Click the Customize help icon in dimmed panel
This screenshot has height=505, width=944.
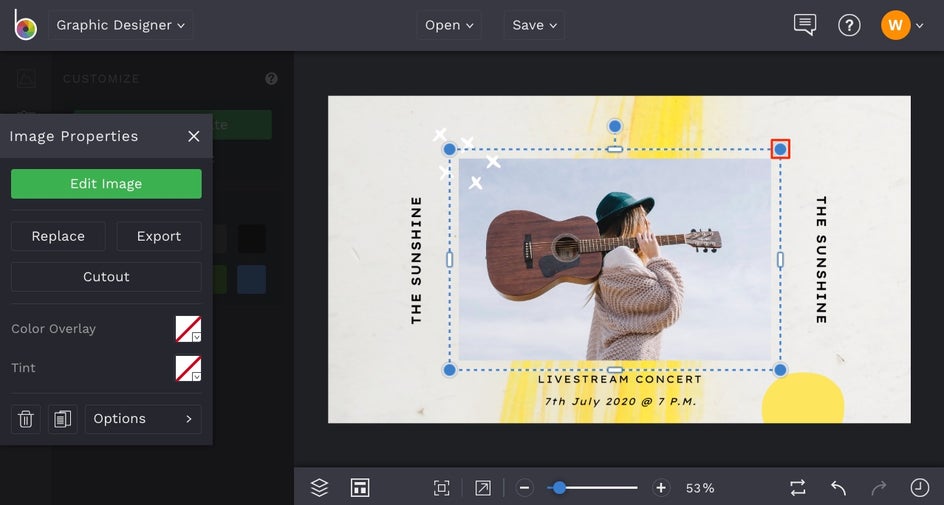(272, 79)
